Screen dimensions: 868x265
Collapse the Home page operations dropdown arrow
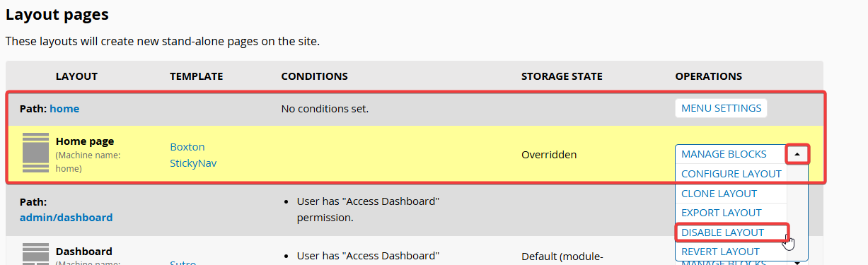(797, 153)
